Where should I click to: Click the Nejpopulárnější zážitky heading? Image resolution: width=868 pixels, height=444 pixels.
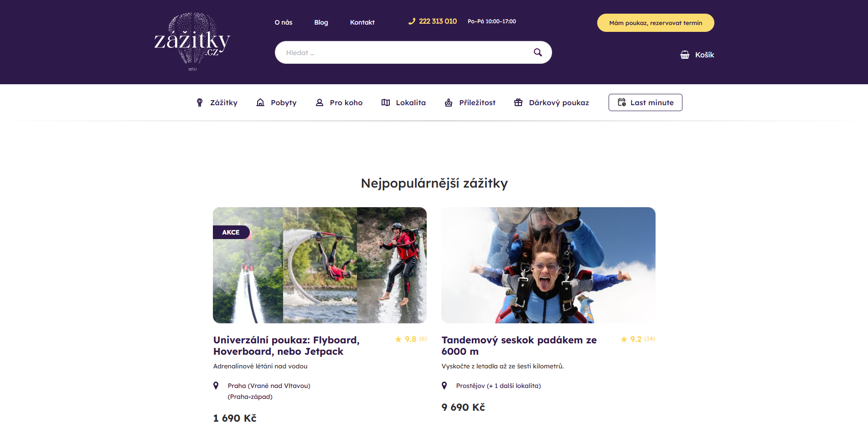(434, 183)
